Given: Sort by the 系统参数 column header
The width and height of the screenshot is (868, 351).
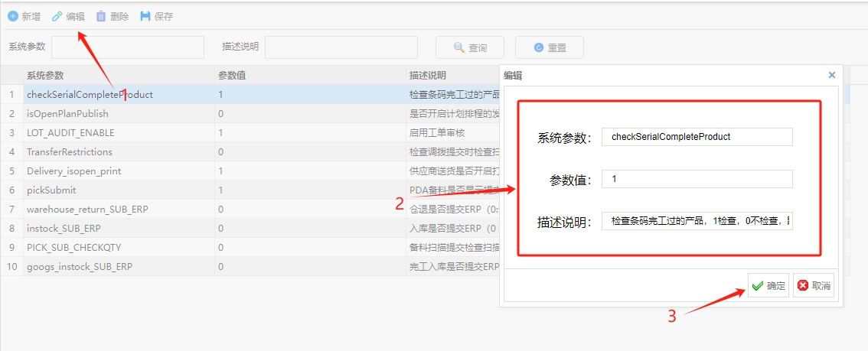Looking at the screenshot, I should click(45, 76).
